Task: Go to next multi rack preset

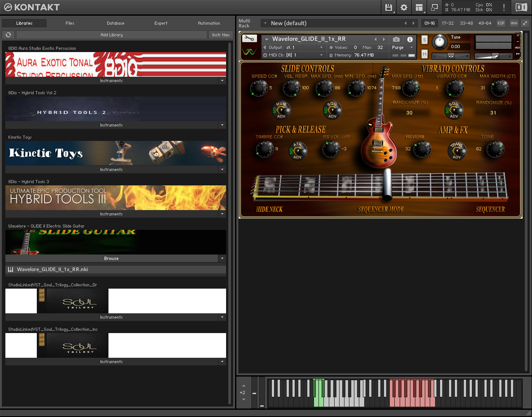Action: point(413,23)
